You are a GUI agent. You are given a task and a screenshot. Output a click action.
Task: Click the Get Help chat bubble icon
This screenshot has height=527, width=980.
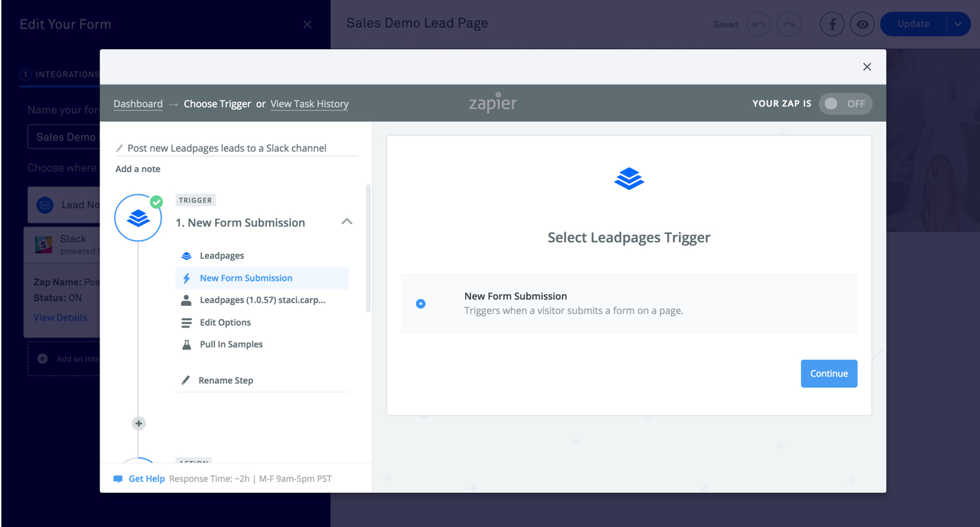pos(118,479)
